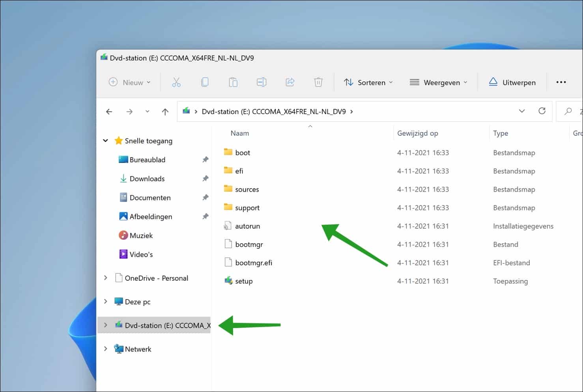Expand Deze pc in the sidebar

pyautogui.click(x=105, y=301)
